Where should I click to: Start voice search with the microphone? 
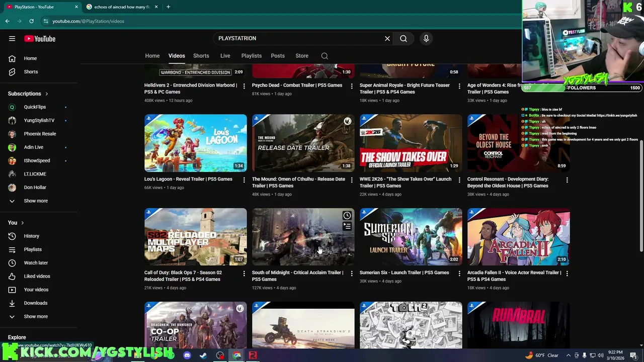pos(426,38)
